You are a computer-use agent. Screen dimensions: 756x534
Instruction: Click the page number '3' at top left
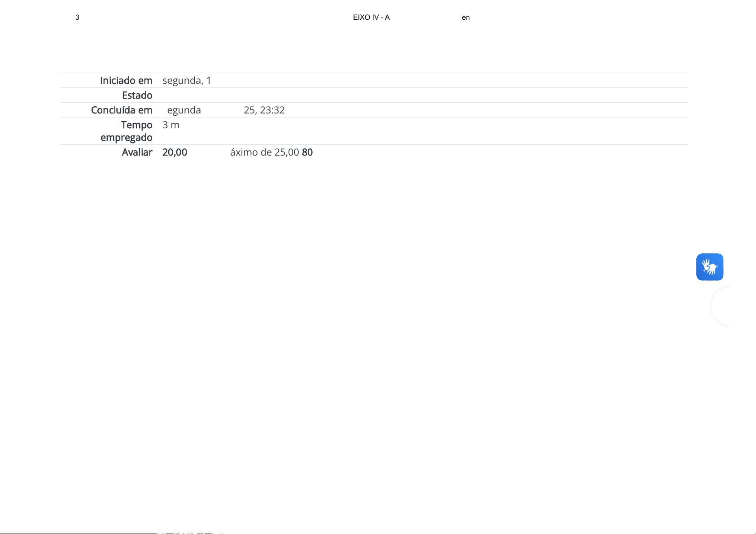[77, 17]
